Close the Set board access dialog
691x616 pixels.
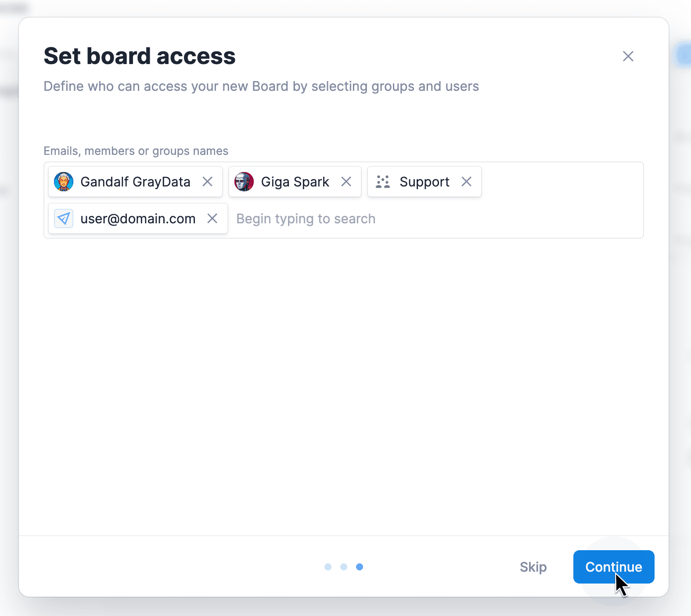[x=628, y=56]
